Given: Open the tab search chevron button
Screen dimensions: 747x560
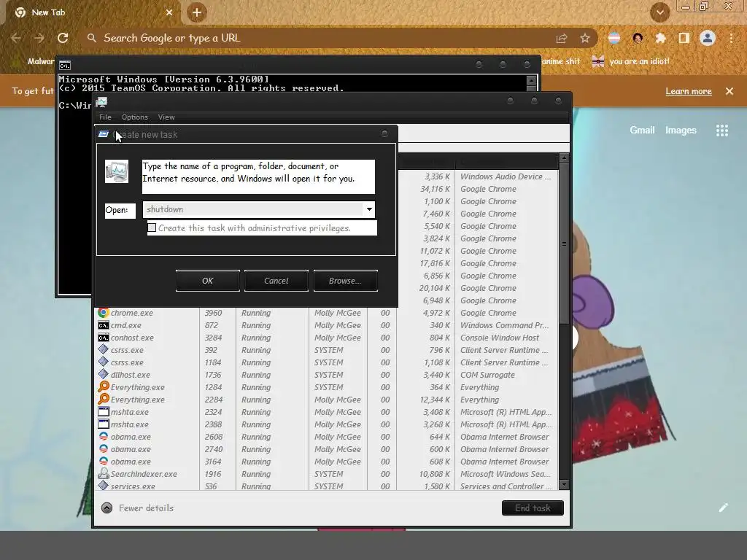Looking at the screenshot, I should (660, 13).
